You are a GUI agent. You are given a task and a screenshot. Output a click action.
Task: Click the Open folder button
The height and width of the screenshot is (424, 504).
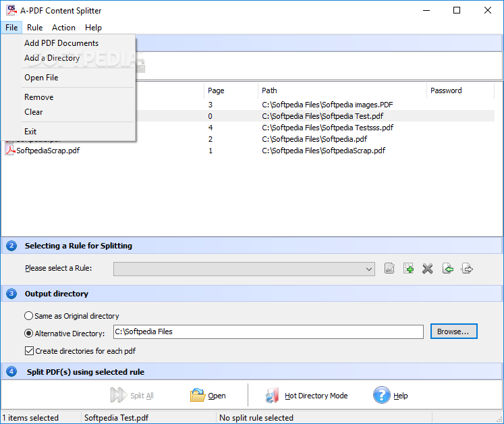[208, 395]
